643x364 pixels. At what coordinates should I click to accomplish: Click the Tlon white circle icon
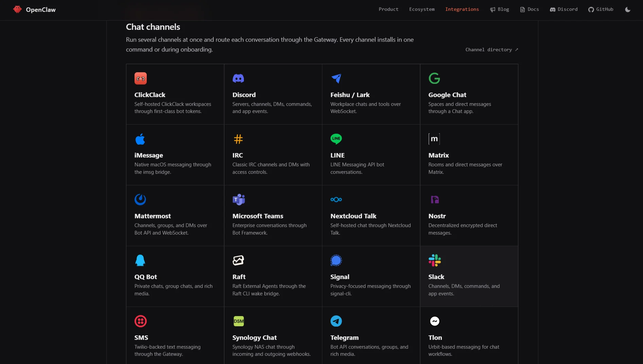(x=435, y=321)
